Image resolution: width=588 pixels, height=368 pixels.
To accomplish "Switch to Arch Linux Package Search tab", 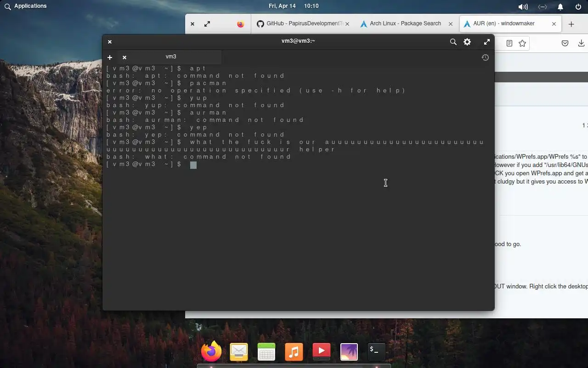I will coord(406,23).
